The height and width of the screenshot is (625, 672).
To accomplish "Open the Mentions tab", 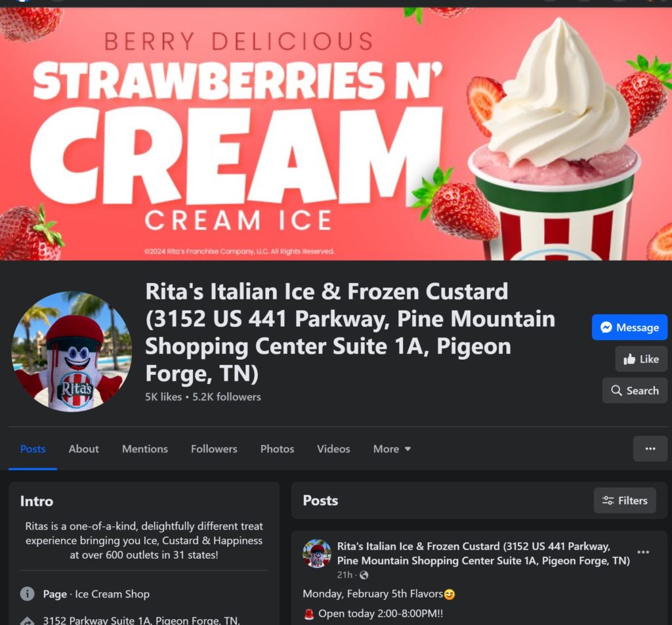I will (x=145, y=449).
